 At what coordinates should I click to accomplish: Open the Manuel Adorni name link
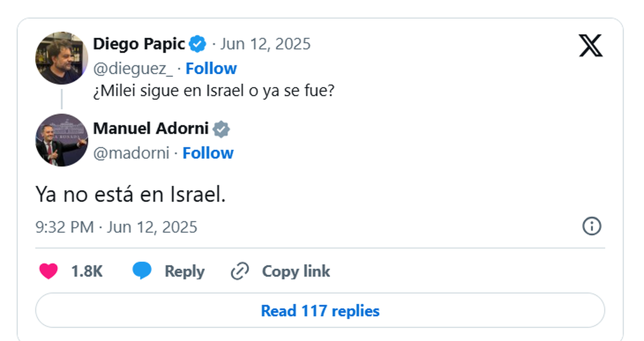(151, 128)
